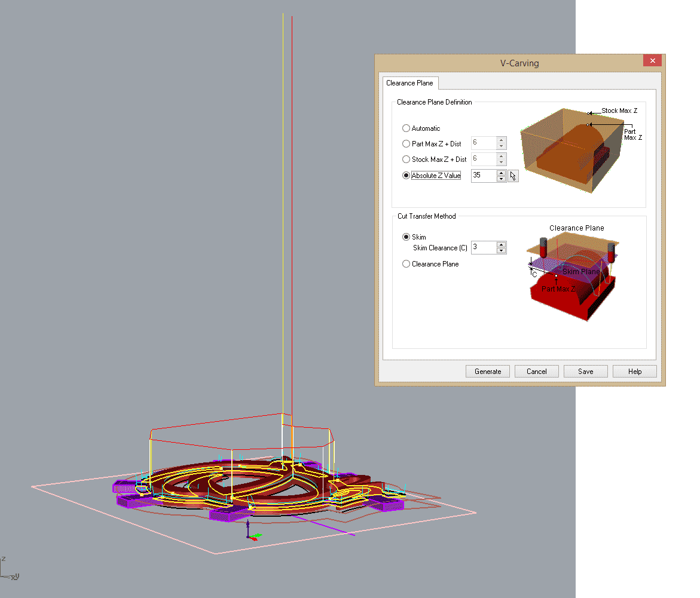Select the Automatic clearance plane option
This screenshot has width=700, height=598.
click(x=406, y=128)
